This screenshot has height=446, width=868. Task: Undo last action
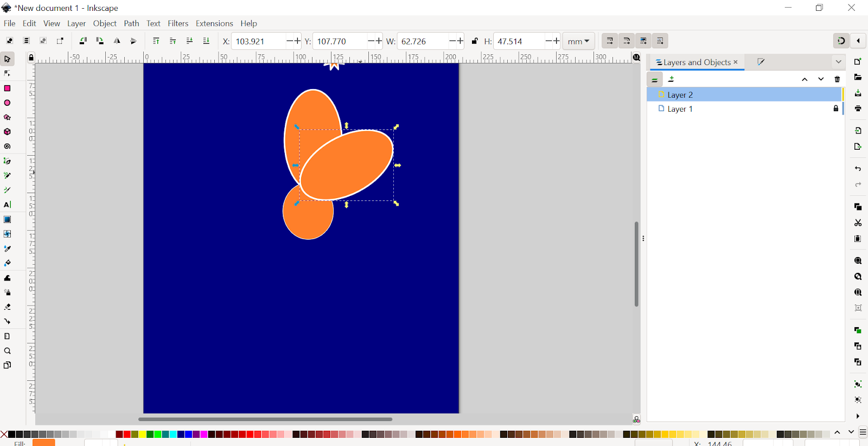coord(858,169)
